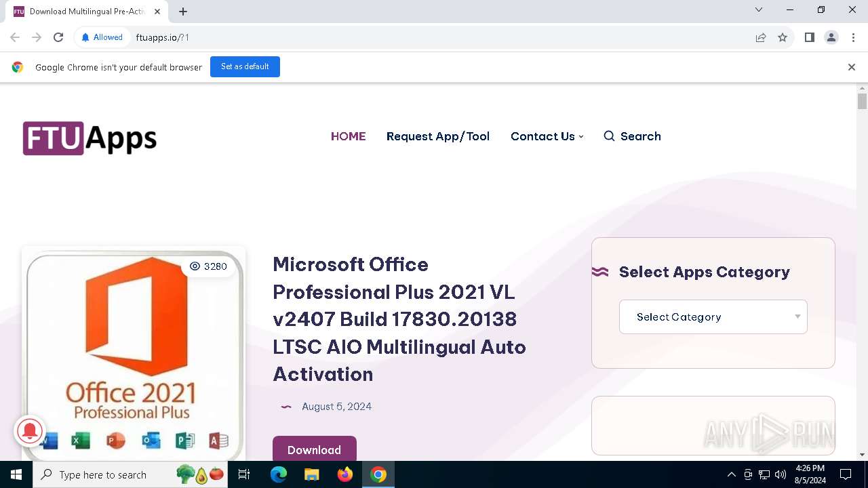Open File Explorer from the taskbar
Viewport: 868px width, 488px height.
click(312, 474)
